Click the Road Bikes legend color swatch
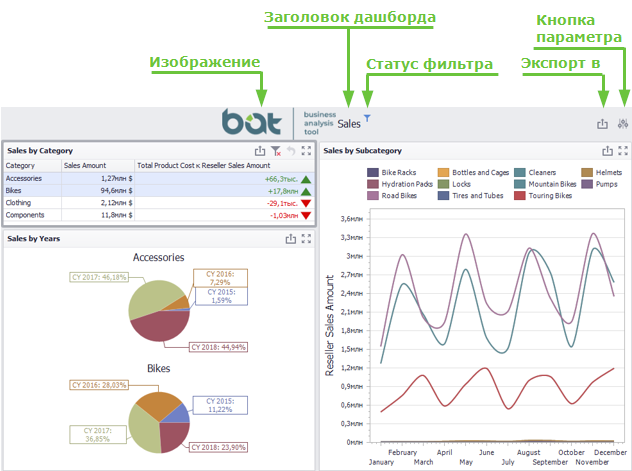632x471 pixels. coord(373,196)
